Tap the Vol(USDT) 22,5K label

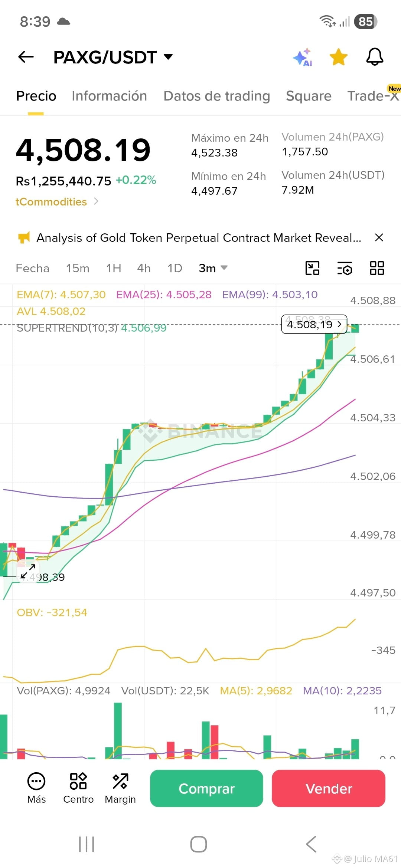pos(165,691)
